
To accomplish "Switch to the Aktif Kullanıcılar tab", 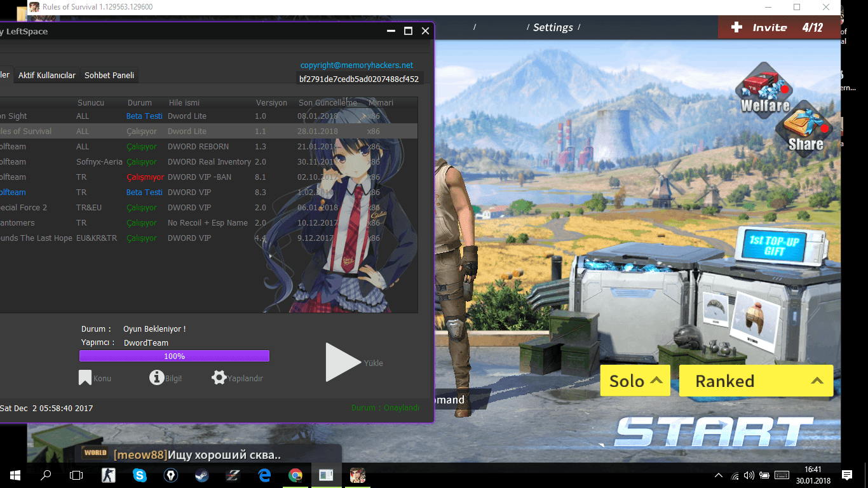I will pos(47,75).
